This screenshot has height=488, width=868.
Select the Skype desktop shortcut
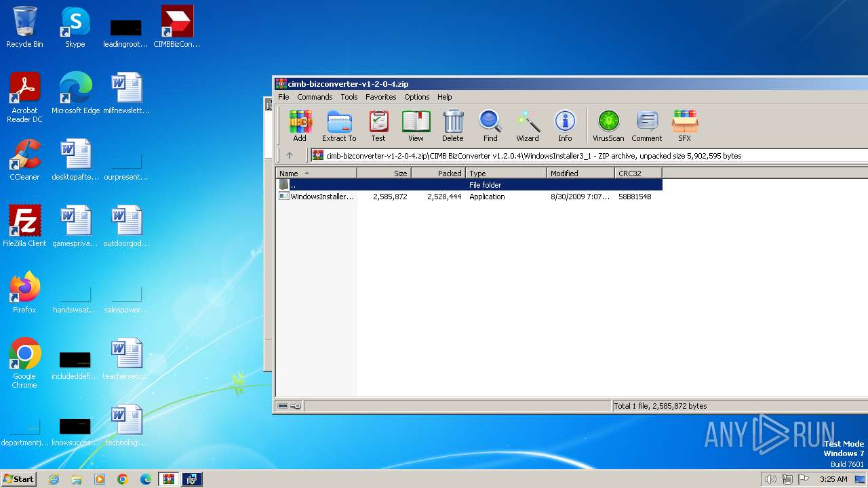[75, 27]
